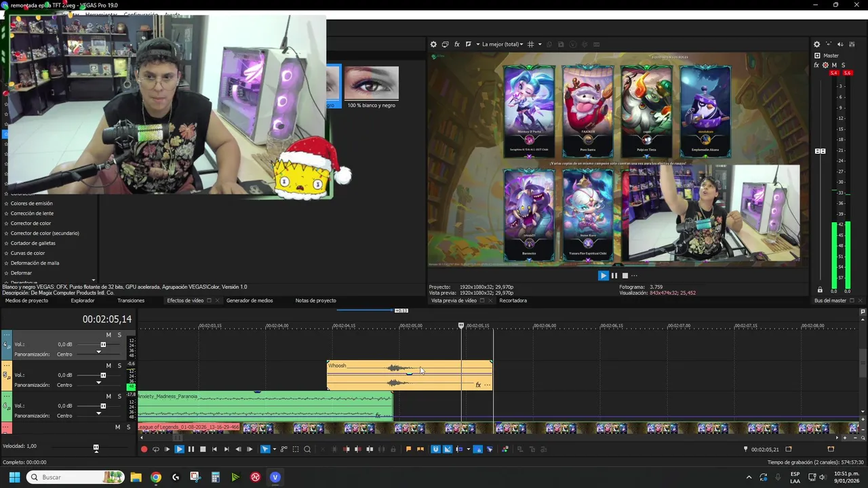Open overlays dropdown arrow beside grid

pyautogui.click(x=540, y=44)
